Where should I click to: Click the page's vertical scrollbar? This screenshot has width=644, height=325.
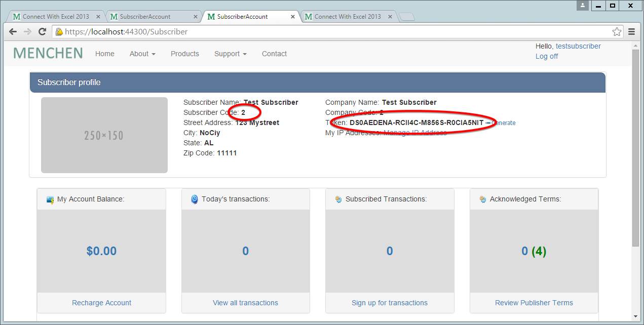(635, 152)
